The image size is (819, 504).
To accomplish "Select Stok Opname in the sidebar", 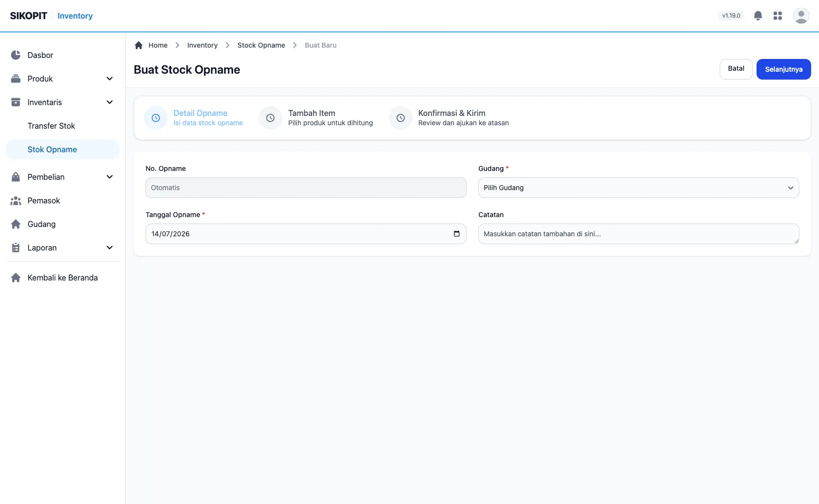I will (x=62, y=149).
